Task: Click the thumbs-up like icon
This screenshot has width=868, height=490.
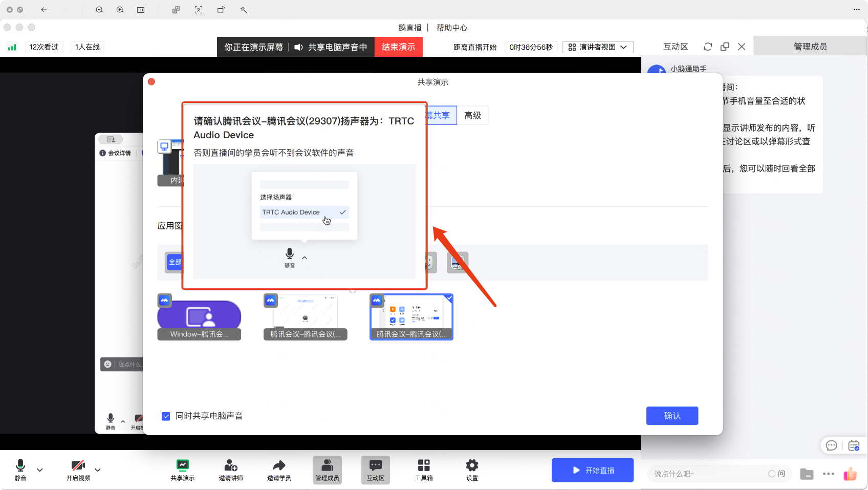Action: (x=850, y=474)
